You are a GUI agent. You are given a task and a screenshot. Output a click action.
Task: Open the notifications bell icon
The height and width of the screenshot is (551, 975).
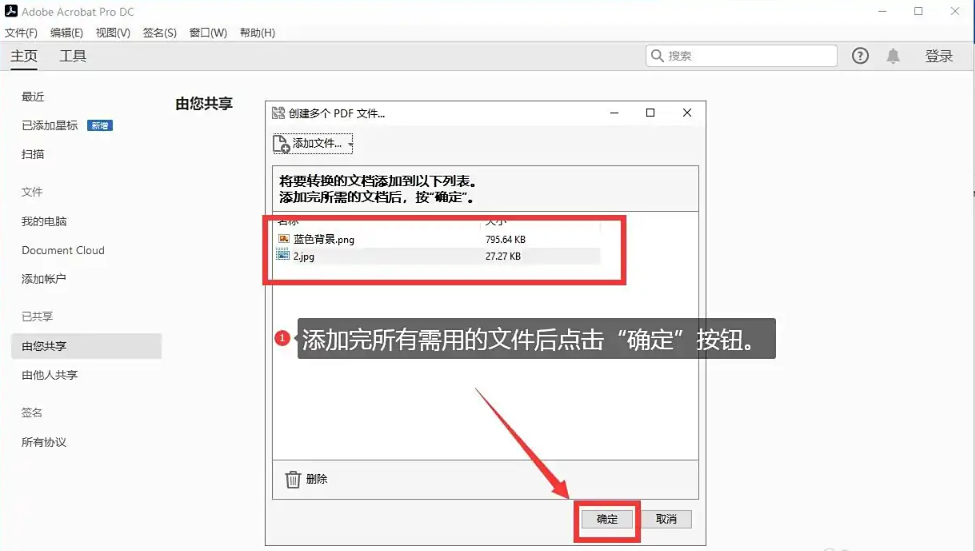point(893,56)
